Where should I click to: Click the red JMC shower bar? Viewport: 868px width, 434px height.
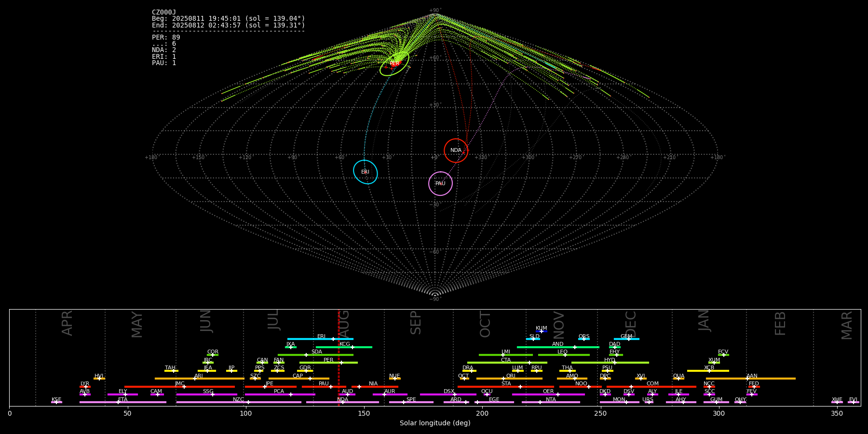(179, 386)
